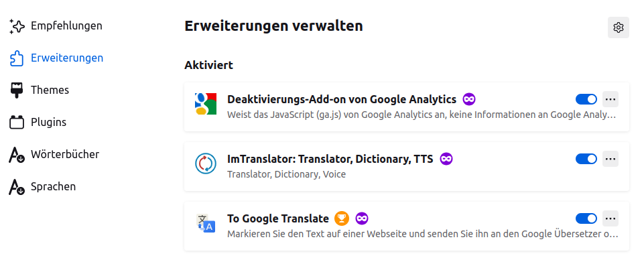Screen dimensions: 644x262
Task: Click the Google Analytics add-on logo
Action: [206, 104]
